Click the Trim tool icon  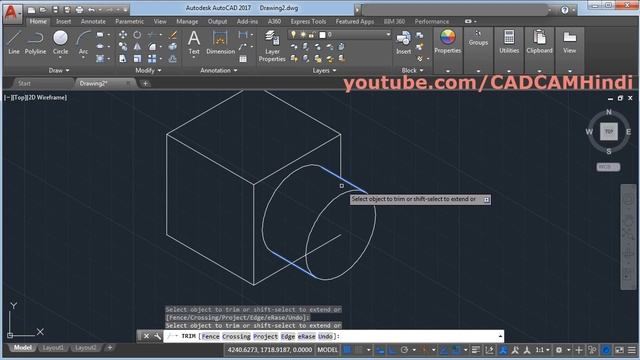pyautogui.click(x=152, y=35)
